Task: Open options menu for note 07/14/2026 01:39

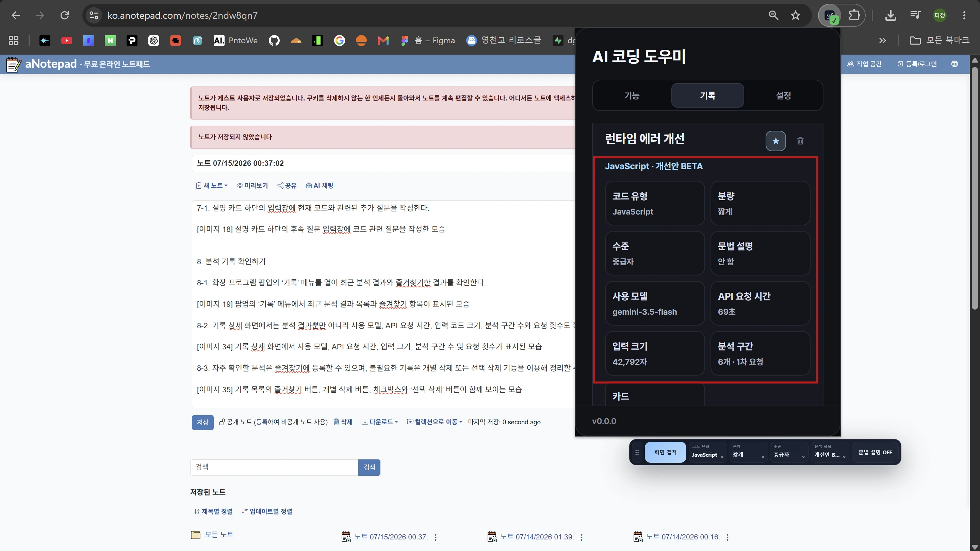Action: [581, 537]
